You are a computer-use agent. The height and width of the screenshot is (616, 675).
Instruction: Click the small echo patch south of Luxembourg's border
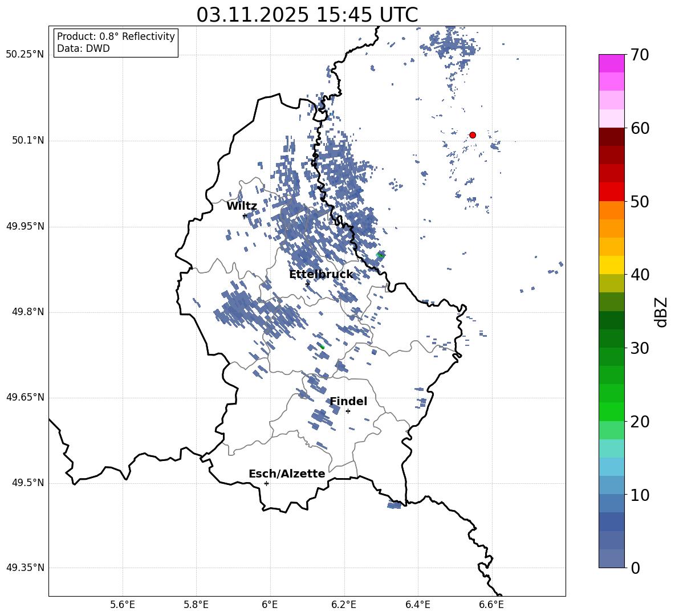pyautogui.click(x=395, y=505)
